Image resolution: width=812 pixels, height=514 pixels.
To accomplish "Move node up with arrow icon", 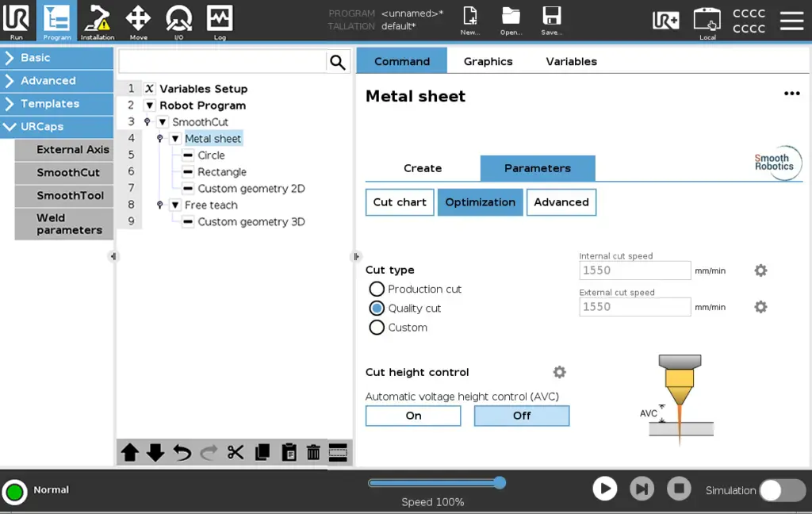I will (130, 452).
